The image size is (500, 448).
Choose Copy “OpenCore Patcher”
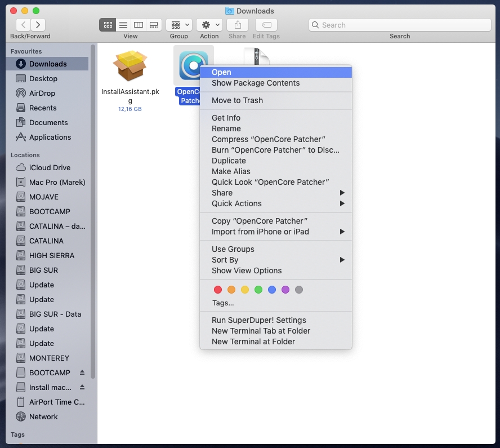tap(276, 221)
